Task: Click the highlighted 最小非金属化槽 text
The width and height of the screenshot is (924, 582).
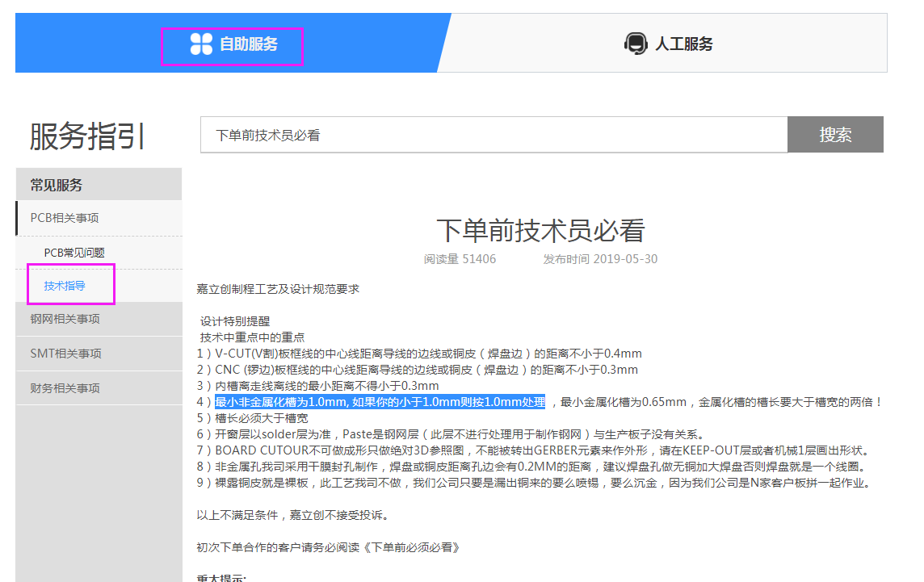Action: (x=380, y=402)
